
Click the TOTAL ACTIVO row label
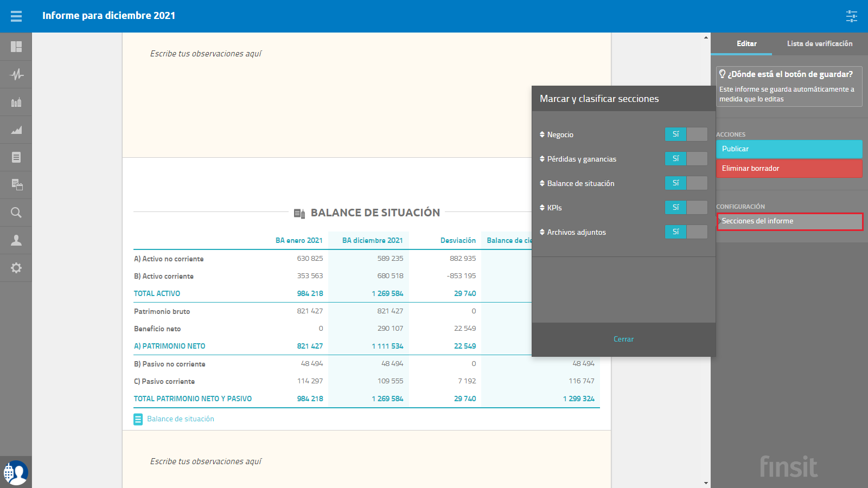[157, 293]
